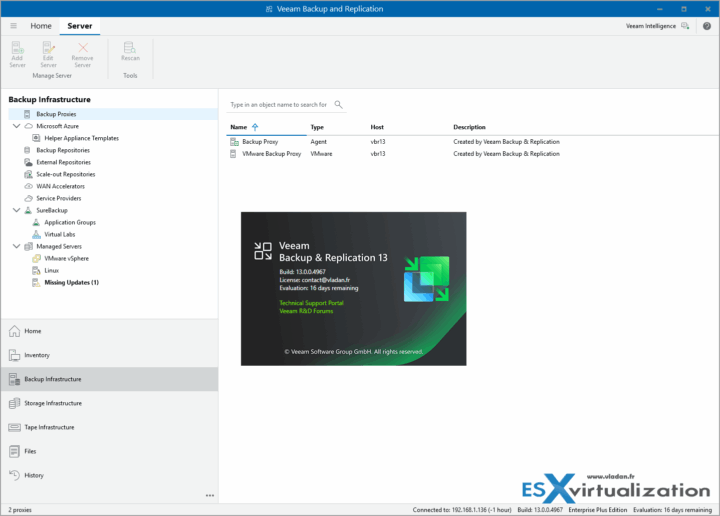Click Enterprise Plus Edition in status bar
This screenshot has height=516, width=720.
click(597, 510)
